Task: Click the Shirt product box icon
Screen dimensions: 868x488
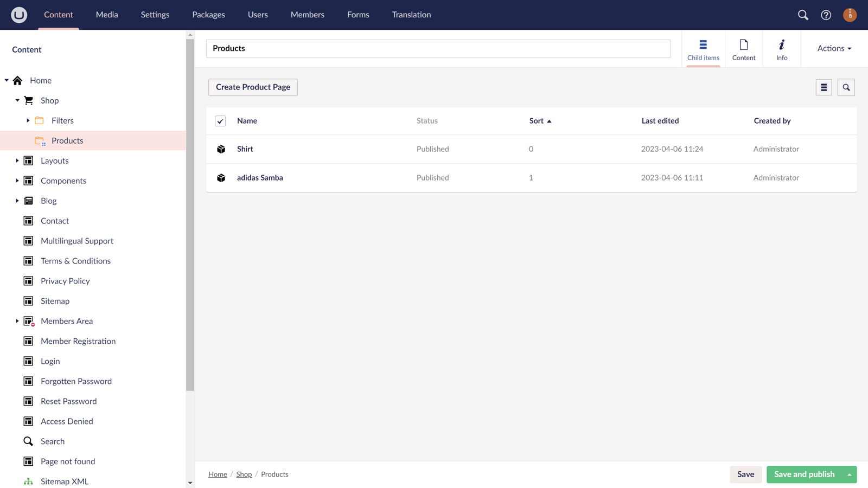Action: 221,149
